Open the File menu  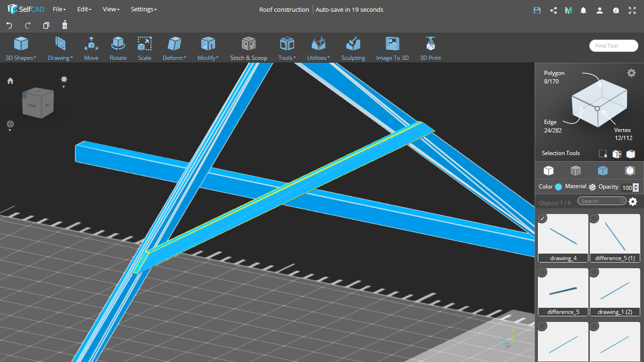click(x=59, y=9)
